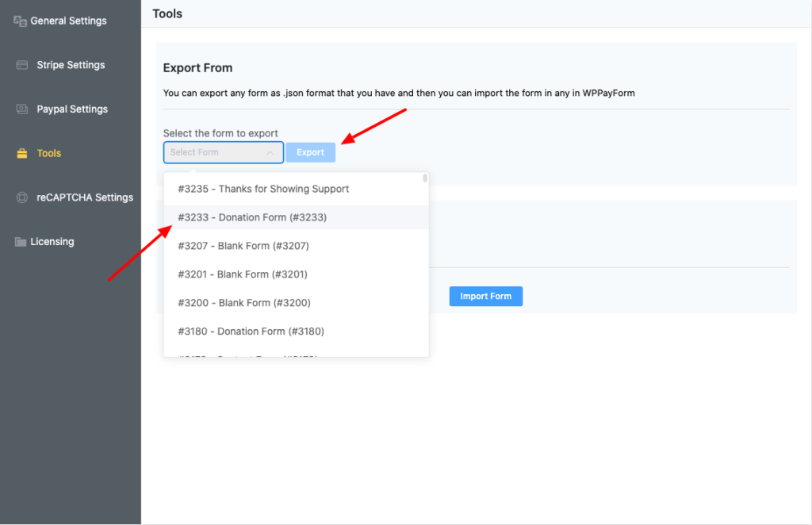
Task: Choose '#3200 - Blank Form' entry
Action: [x=243, y=303]
